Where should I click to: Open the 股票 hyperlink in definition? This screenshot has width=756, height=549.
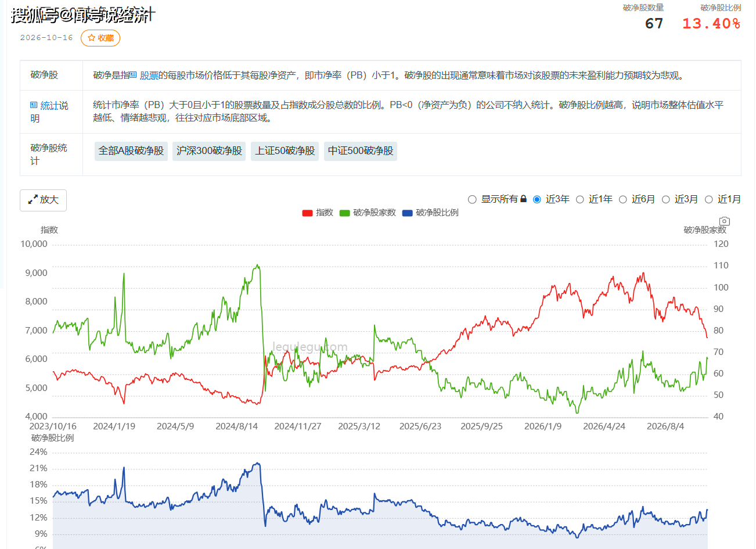(x=149, y=76)
